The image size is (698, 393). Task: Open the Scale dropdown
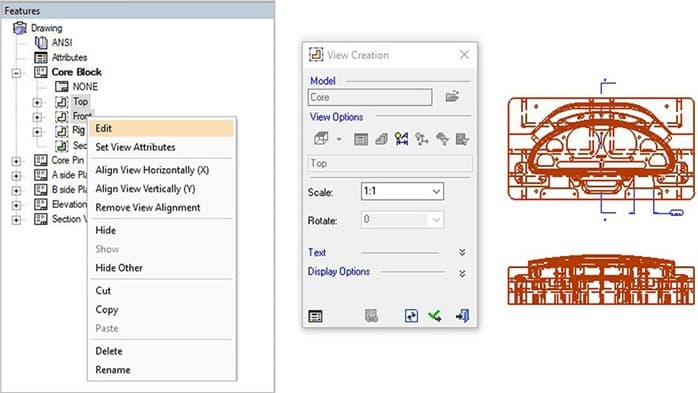(x=402, y=191)
